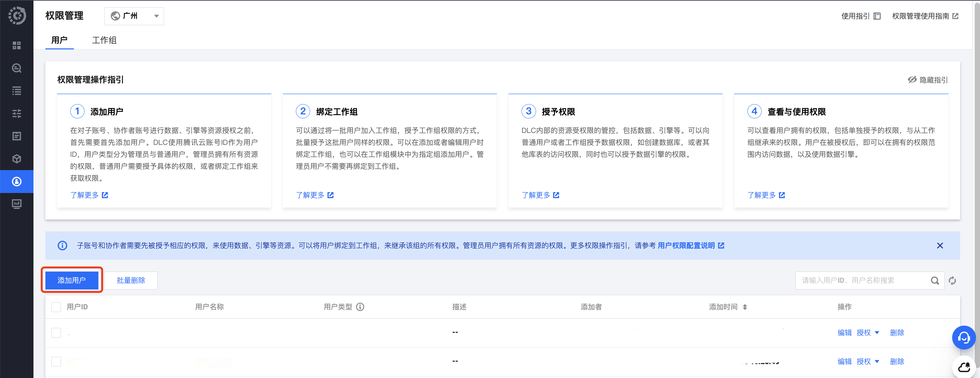The width and height of the screenshot is (980, 378).
Task: Toggle the select-all checkbox in table header
Action: (56, 307)
